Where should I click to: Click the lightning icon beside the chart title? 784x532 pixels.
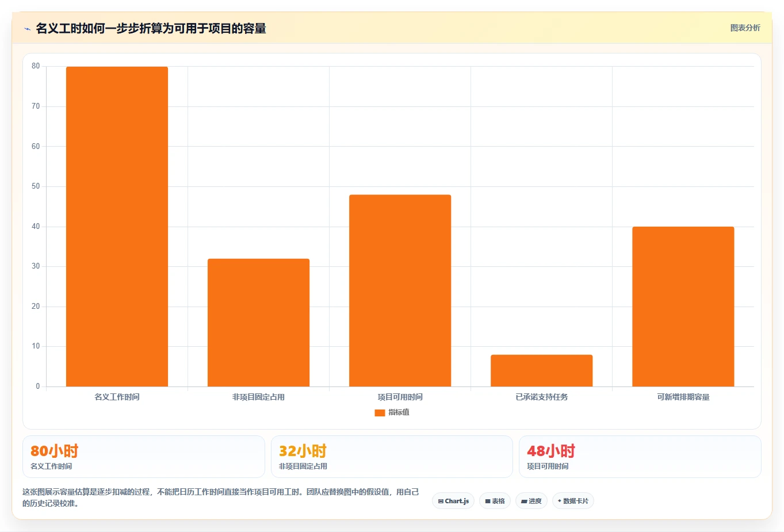(27, 29)
